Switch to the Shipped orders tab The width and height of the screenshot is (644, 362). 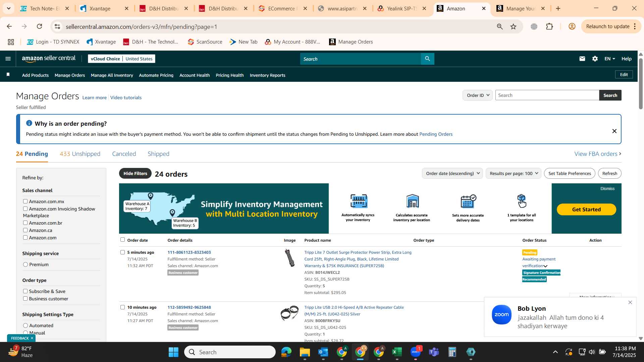click(x=158, y=154)
